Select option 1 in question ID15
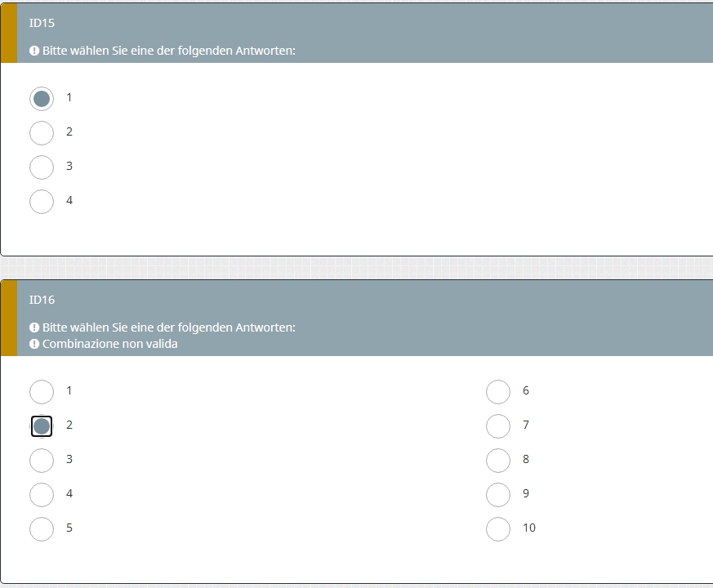 42,99
